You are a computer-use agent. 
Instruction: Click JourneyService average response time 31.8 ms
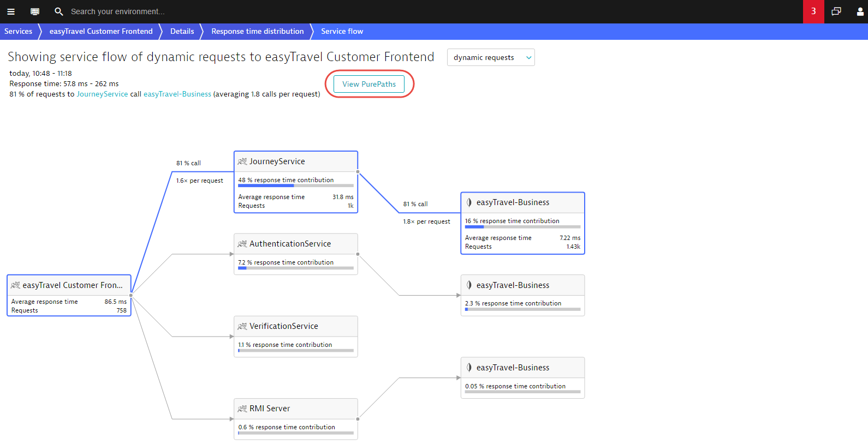point(343,197)
